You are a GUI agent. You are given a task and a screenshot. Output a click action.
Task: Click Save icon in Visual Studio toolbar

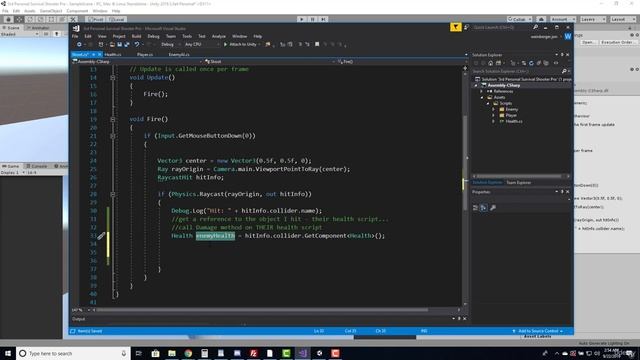coord(120,44)
